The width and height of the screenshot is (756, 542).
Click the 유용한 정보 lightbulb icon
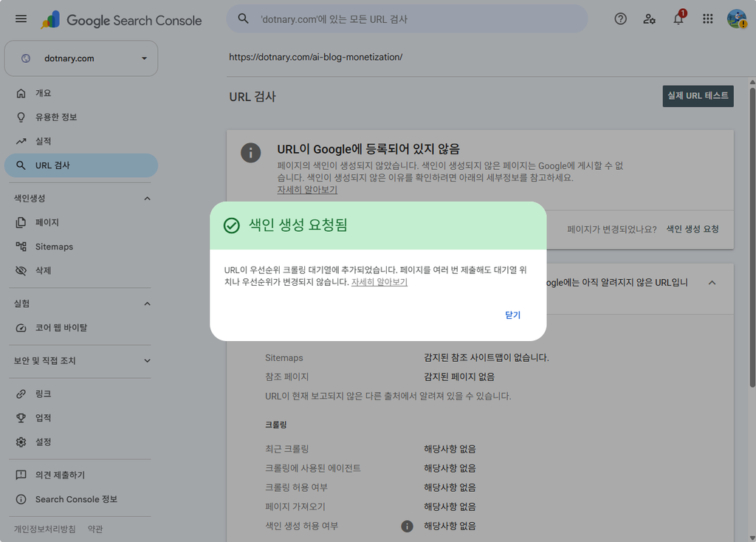click(x=21, y=117)
